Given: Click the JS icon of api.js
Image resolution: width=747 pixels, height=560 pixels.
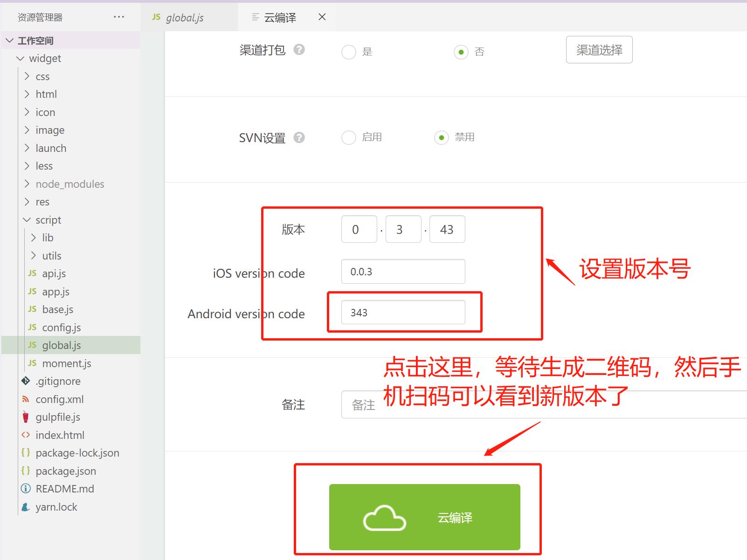Looking at the screenshot, I should click(32, 273).
